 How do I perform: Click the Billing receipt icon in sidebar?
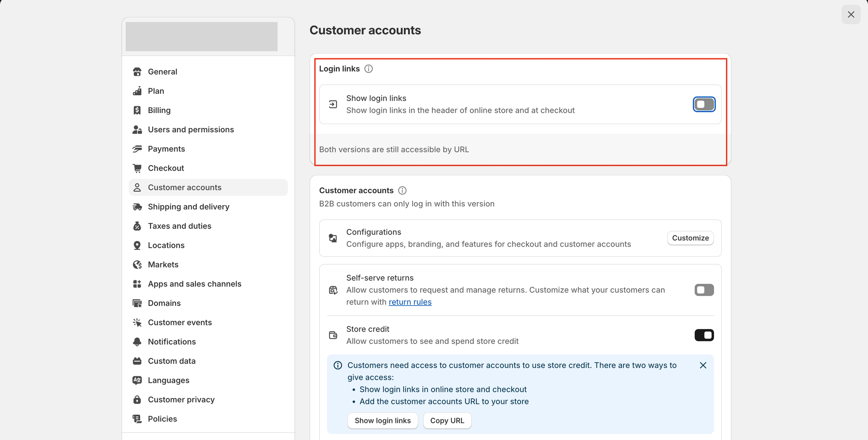(x=137, y=110)
